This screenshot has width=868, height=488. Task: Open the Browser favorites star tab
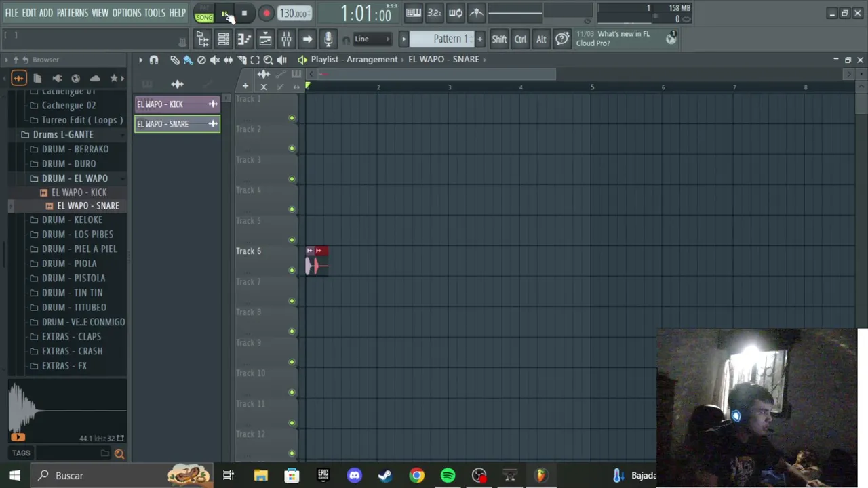(114, 79)
